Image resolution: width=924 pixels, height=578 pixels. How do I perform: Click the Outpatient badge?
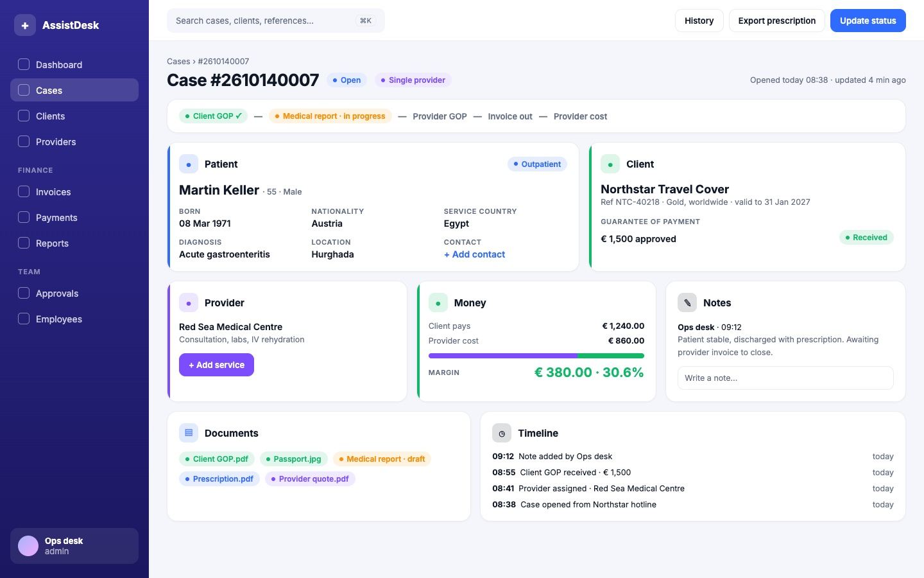click(x=537, y=164)
